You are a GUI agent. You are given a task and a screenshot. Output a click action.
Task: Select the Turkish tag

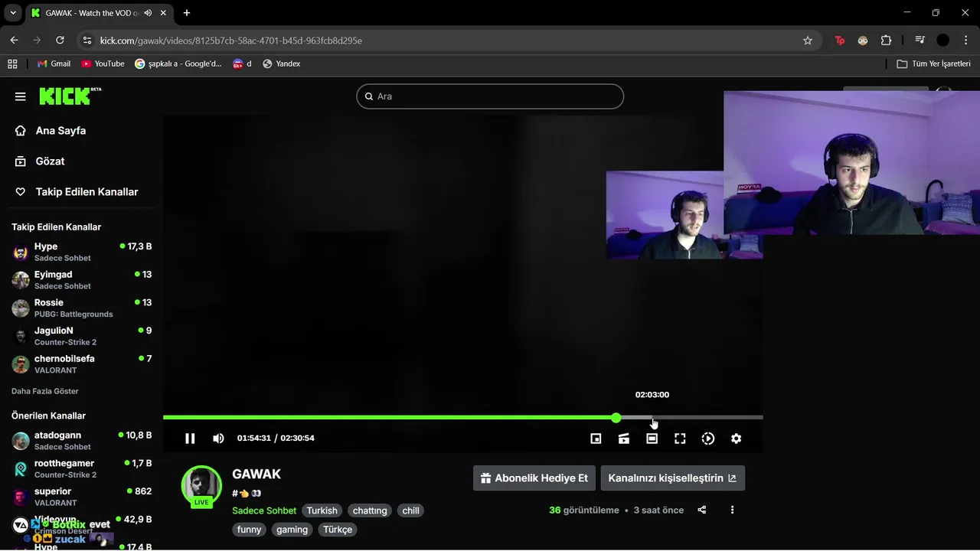pos(322,510)
